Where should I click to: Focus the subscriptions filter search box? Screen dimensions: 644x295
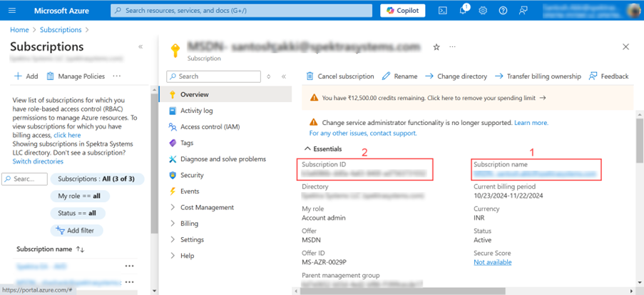[25, 179]
